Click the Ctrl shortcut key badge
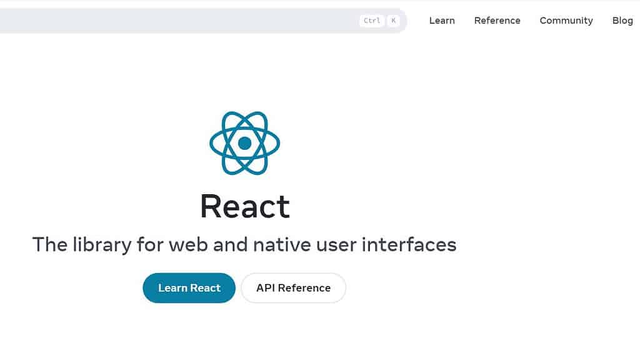This screenshot has width=640, height=364. tap(372, 21)
